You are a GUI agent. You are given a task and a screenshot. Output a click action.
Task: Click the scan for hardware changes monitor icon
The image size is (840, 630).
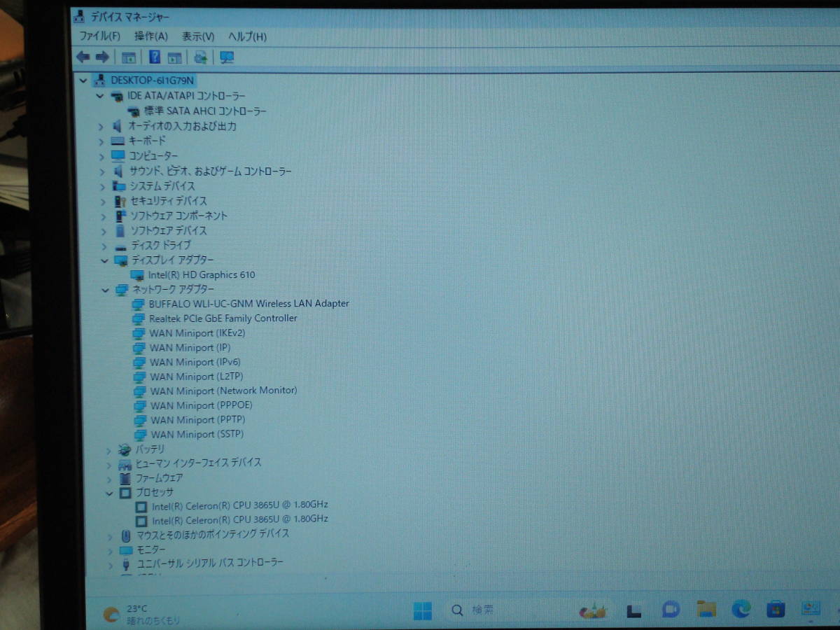pos(227,57)
